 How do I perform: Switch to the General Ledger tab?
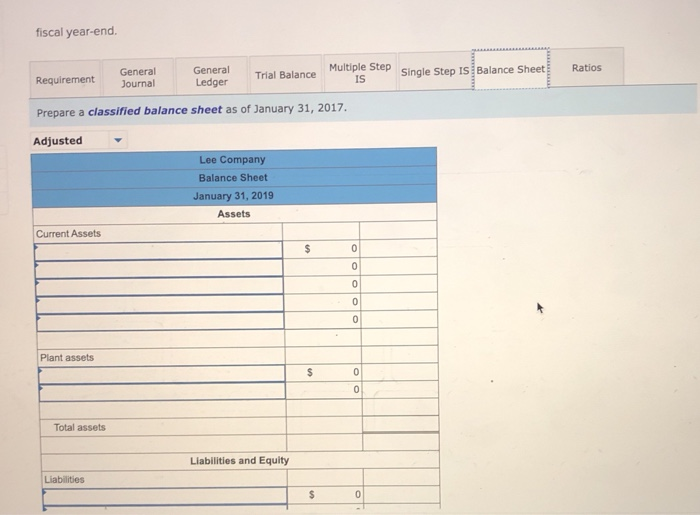(x=212, y=76)
